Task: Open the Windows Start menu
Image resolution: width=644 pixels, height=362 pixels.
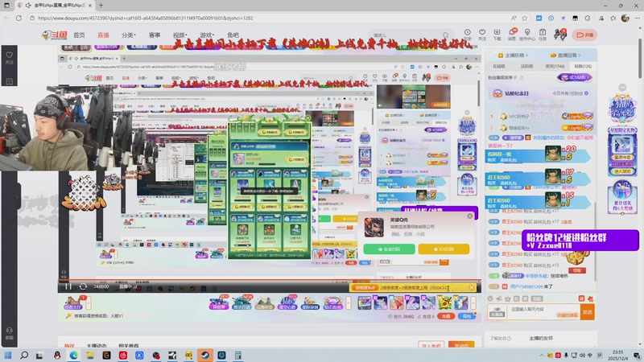Action: 7,355
